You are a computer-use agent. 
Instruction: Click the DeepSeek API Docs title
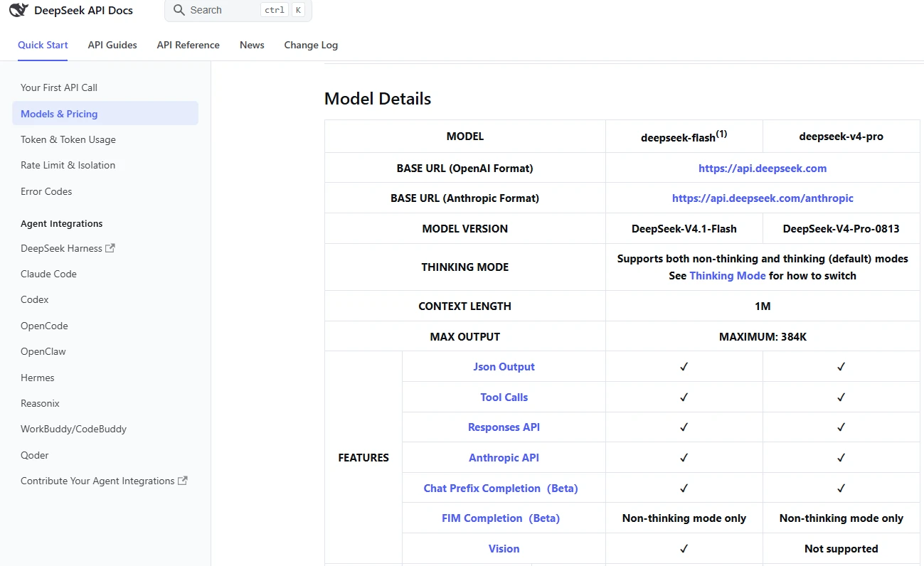(83, 11)
